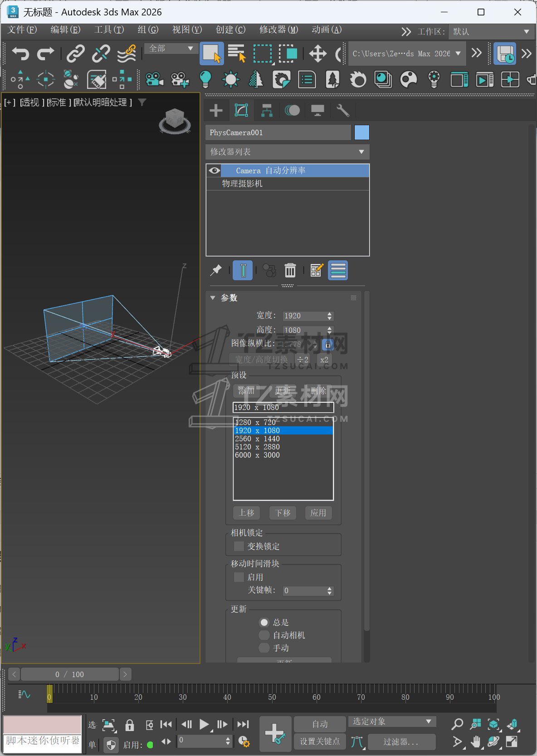Toggle the 设置关键点 set key mode button
Viewport: 537px width, 756px height.
(x=320, y=741)
